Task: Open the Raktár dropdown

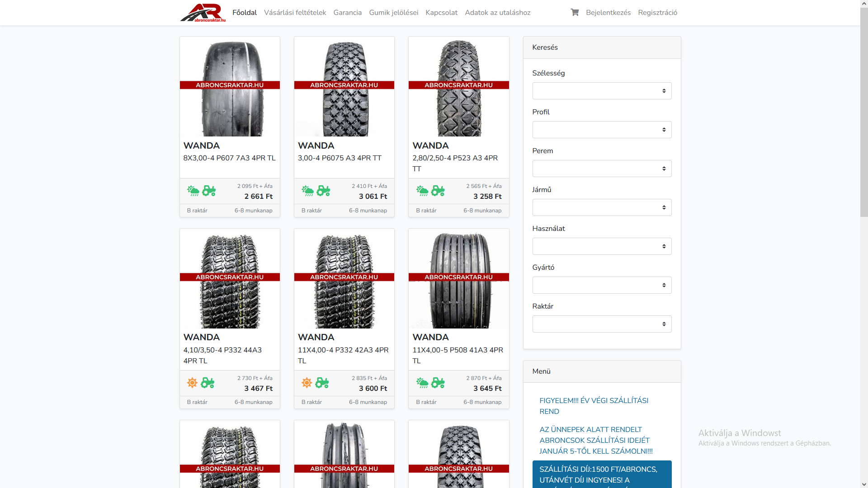Action: [602, 324]
